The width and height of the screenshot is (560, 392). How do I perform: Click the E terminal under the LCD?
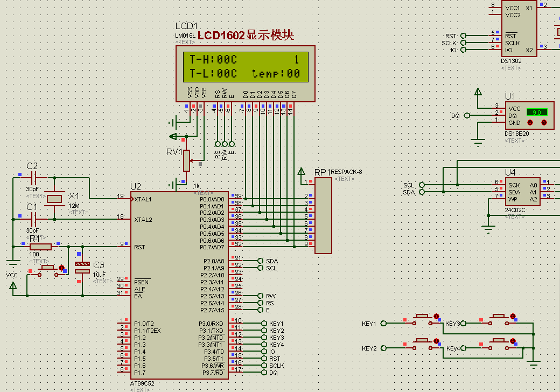click(x=232, y=144)
